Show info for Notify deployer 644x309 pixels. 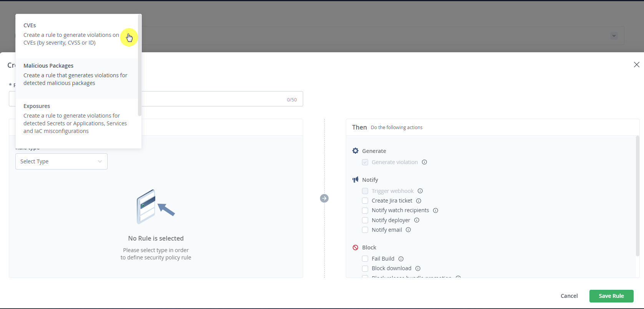click(x=417, y=220)
